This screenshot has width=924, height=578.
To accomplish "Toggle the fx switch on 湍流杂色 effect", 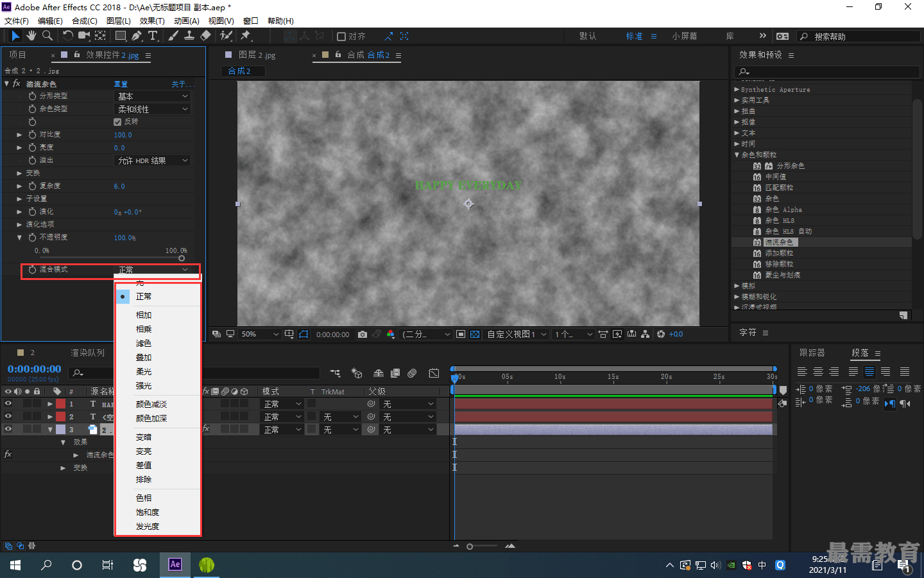I will 17,83.
